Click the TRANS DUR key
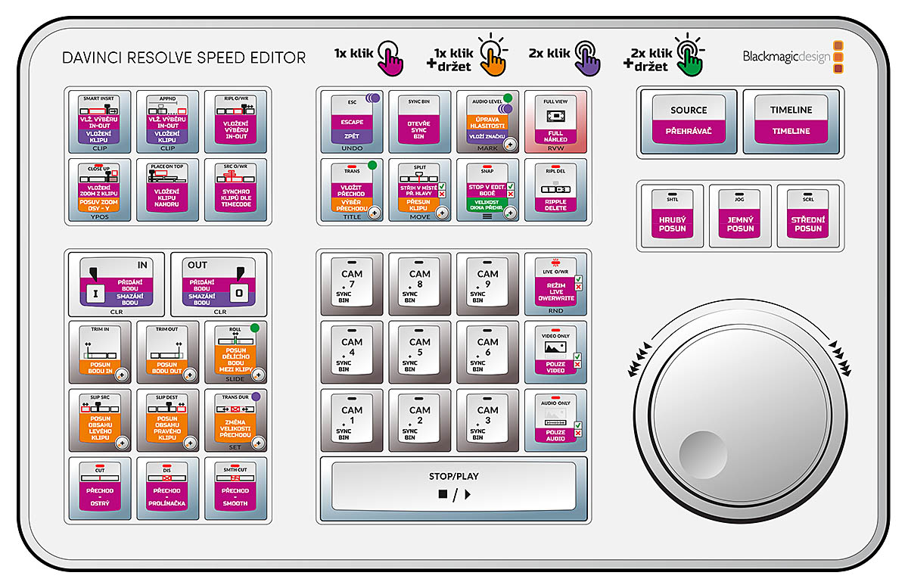Viewport: 908px width, 588px height. (x=235, y=421)
